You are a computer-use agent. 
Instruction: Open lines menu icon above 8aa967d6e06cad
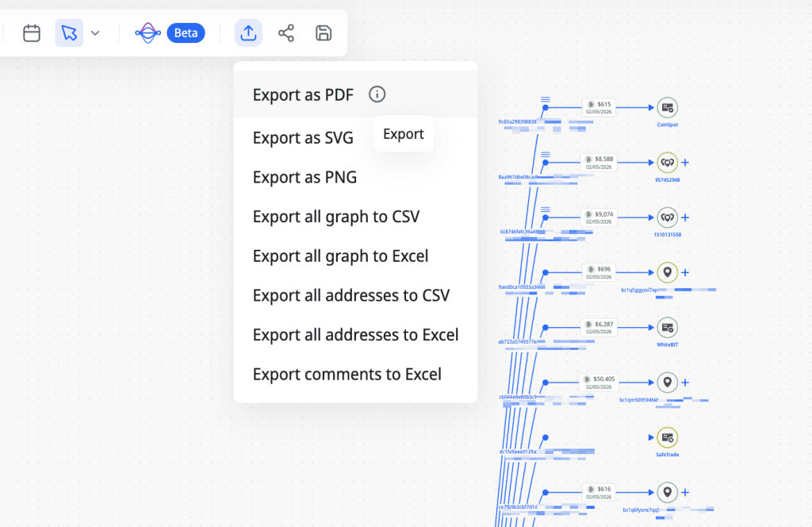click(x=546, y=155)
